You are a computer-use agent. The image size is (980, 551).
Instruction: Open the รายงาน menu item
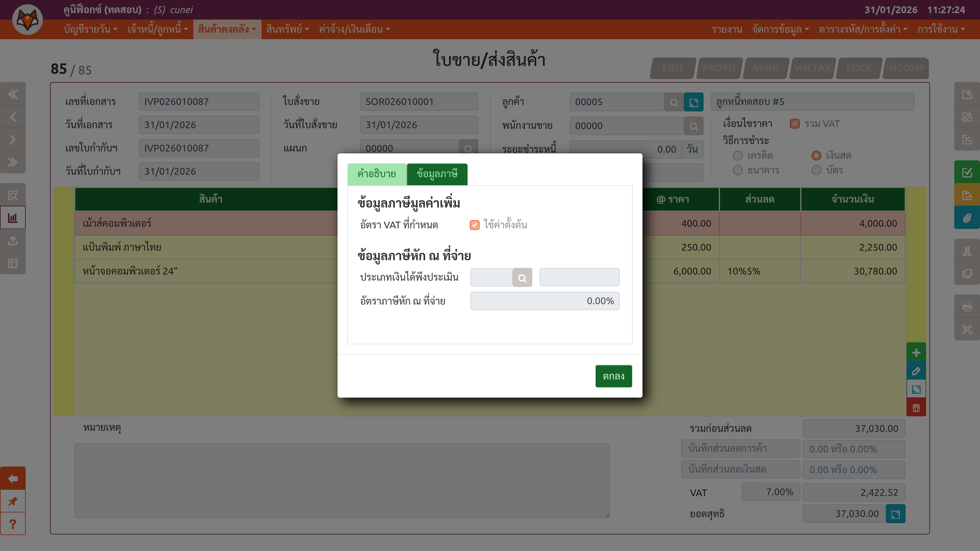pyautogui.click(x=727, y=29)
